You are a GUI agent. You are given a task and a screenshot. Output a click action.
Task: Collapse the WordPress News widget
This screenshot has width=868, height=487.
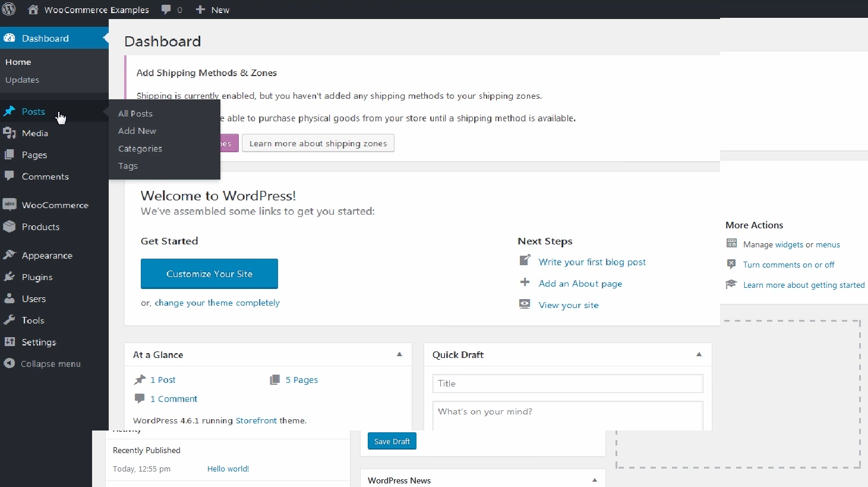click(594, 480)
